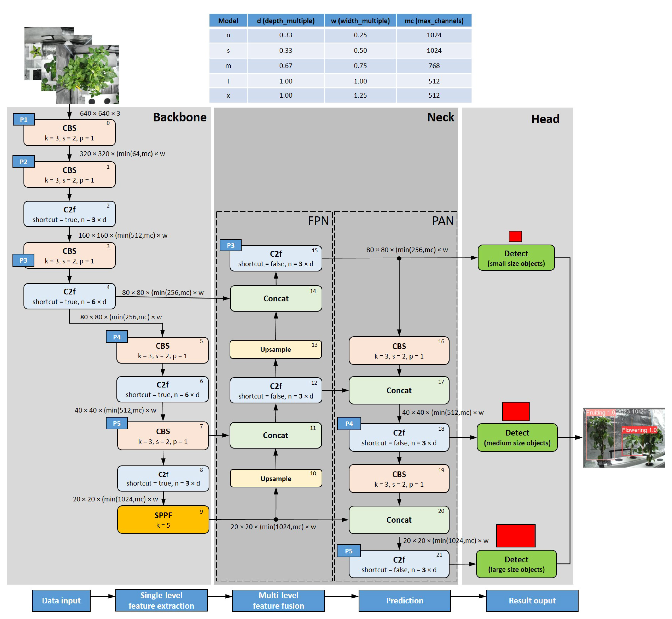Click the Upsample block numbered 13
The height and width of the screenshot is (619, 672).
[275, 349]
